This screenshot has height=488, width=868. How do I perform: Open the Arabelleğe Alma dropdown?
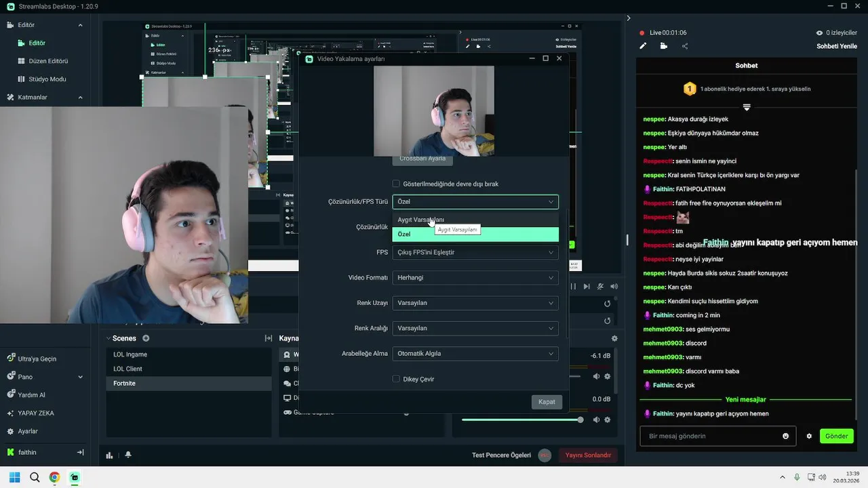tap(475, 353)
